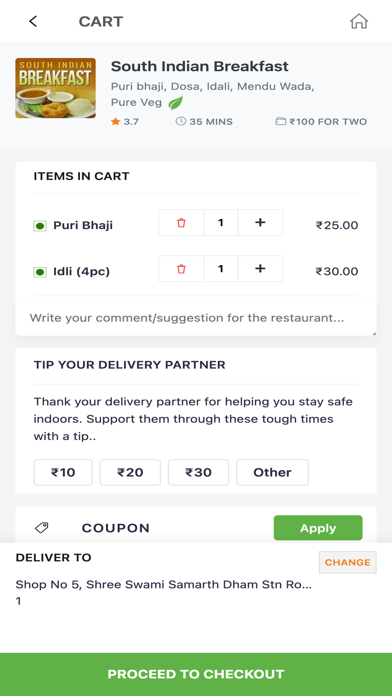Tap the Puri Bhaji quantity value
392x696 pixels.
click(x=221, y=223)
